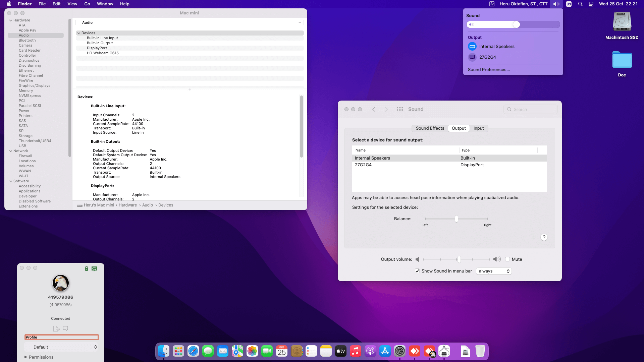
Task: Uncheck Show Sound in menu bar
Action: tap(417, 271)
